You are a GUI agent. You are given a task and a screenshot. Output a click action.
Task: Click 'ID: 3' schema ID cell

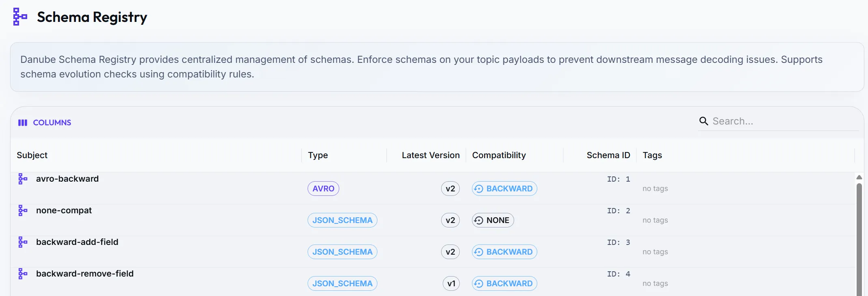[618, 242]
